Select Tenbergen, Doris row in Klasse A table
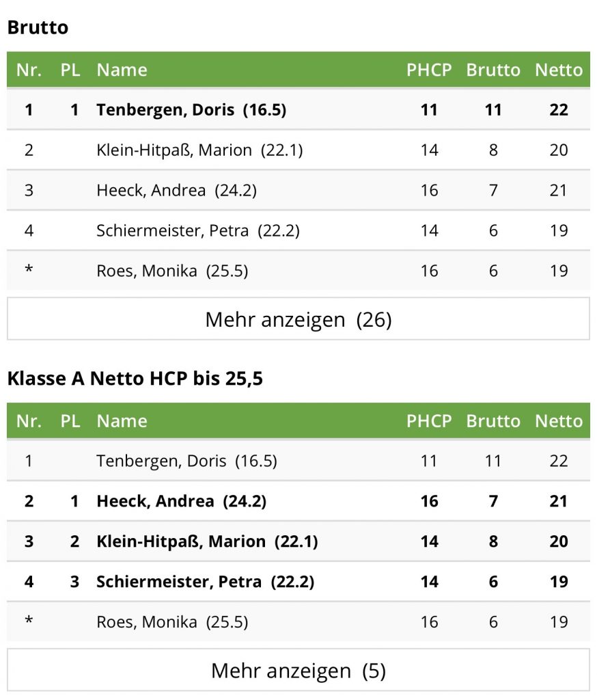This screenshot has height=700, width=597. (298, 461)
